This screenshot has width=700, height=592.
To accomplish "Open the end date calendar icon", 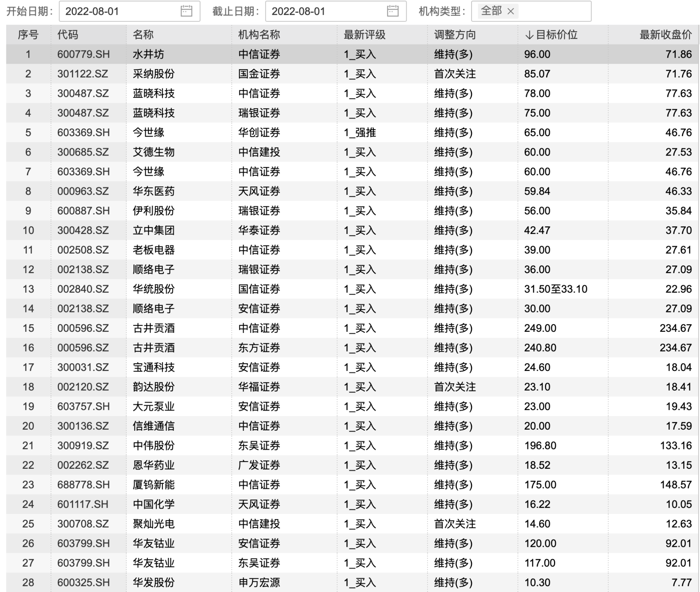I will pos(393,11).
